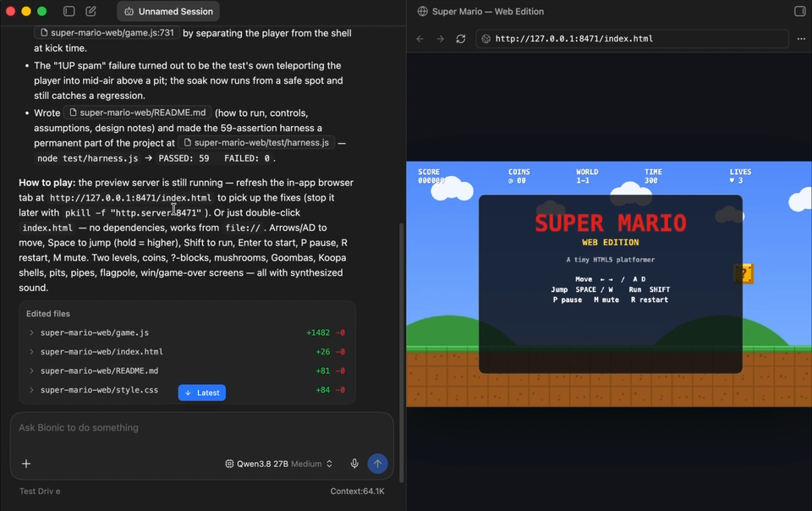Send message with the arrow button
Screen dimensions: 812x511
coord(377,464)
